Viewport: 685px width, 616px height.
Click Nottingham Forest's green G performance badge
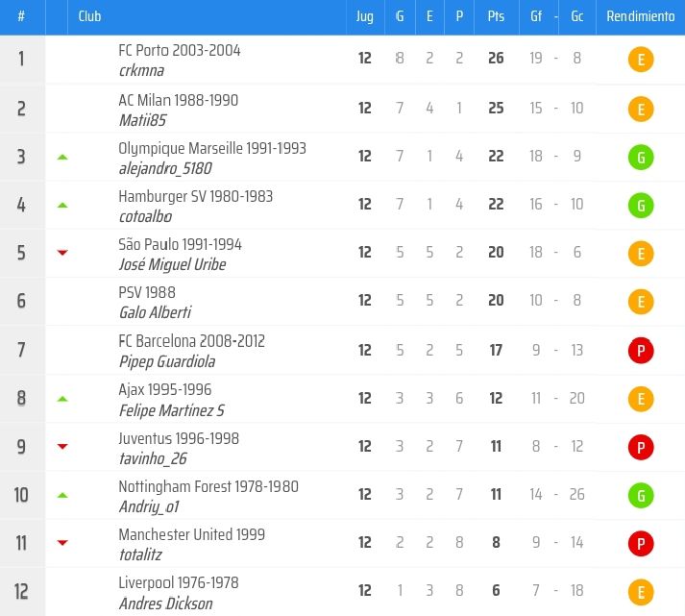click(x=641, y=496)
